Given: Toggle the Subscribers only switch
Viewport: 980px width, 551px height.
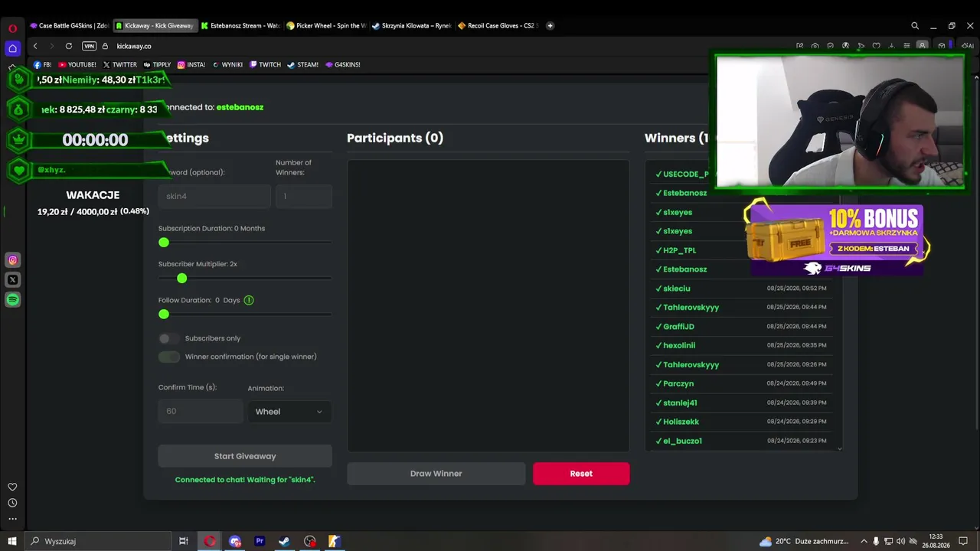Looking at the screenshot, I should coord(168,338).
